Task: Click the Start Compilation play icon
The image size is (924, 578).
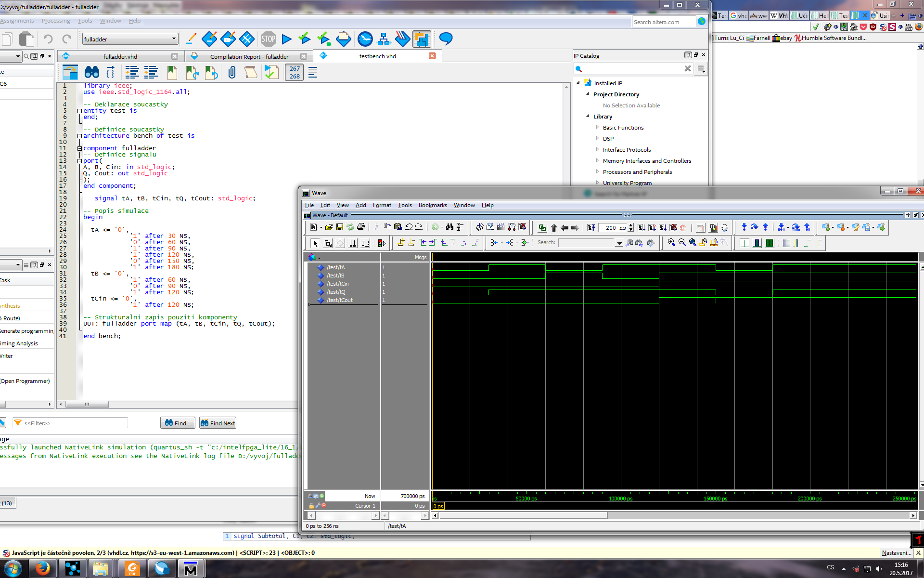Action: [287, 39]
